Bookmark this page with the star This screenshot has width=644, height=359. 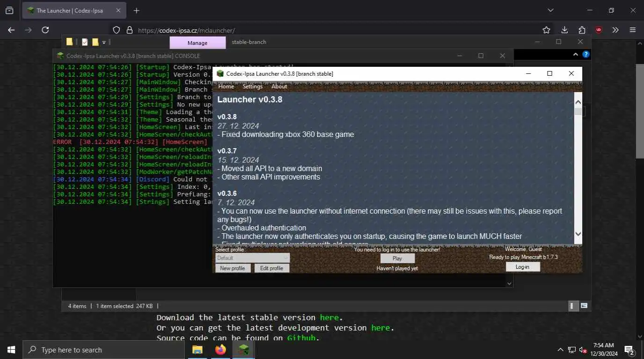(x=546, y=30)
